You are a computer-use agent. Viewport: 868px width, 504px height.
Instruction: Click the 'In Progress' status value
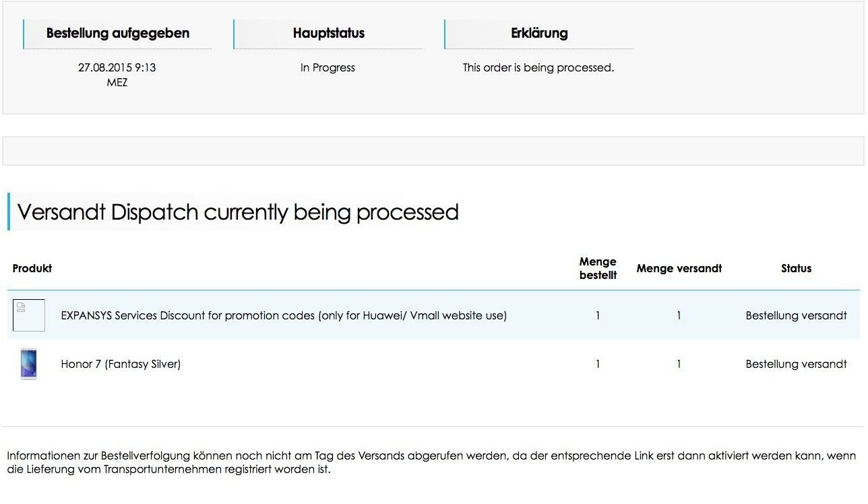(x=328, y=67)
